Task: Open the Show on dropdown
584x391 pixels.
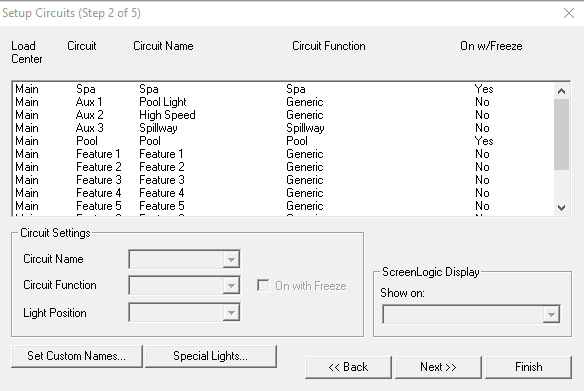Action: (471, 314)
